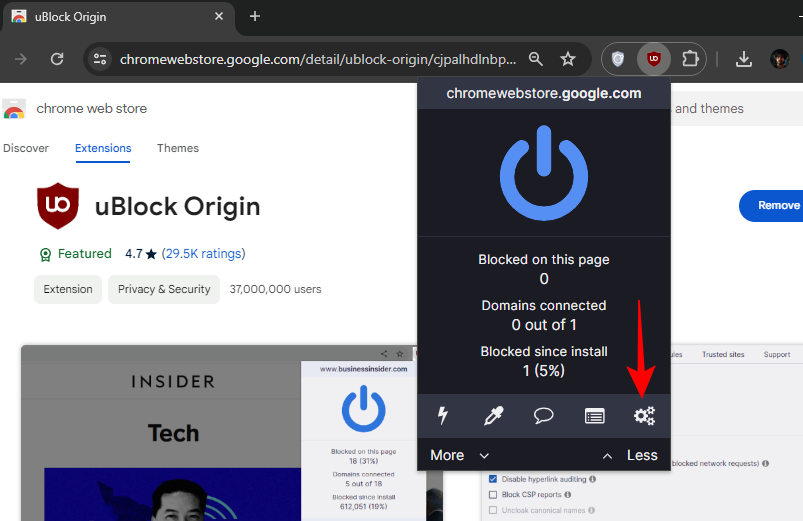Click the grey shield extension icon
Viewport: 803px width, 521px height.
pos(618,59)
